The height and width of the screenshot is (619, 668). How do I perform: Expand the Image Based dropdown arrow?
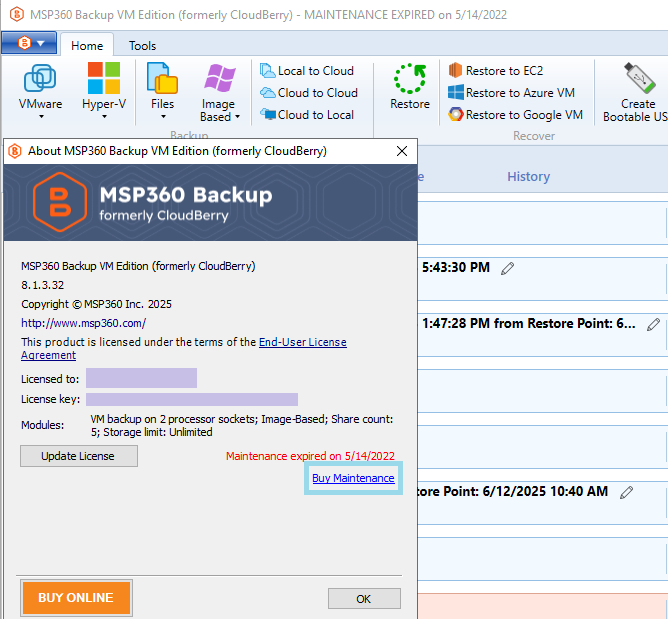[x=237, y=117]
